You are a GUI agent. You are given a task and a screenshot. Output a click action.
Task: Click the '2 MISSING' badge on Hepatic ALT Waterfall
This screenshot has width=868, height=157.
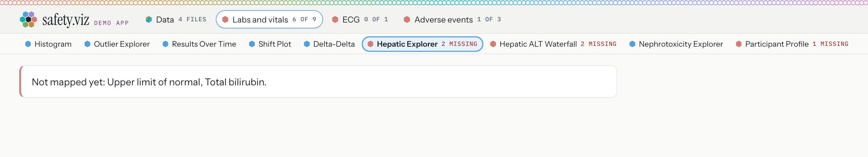[598, 44]
